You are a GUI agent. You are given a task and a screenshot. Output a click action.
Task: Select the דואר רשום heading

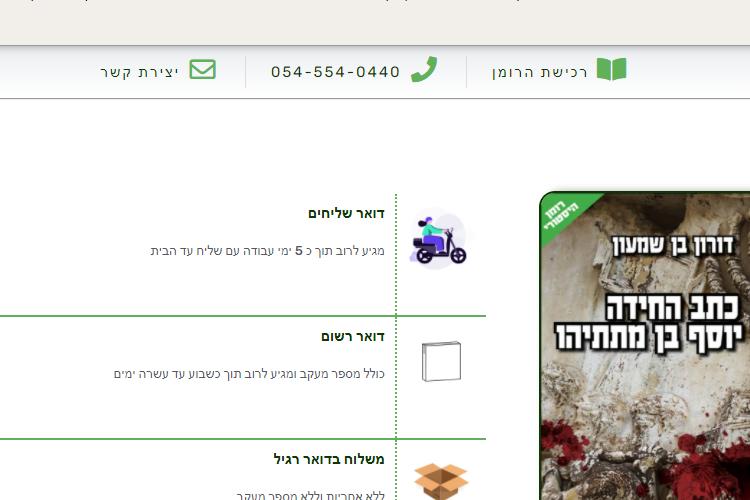353,336
